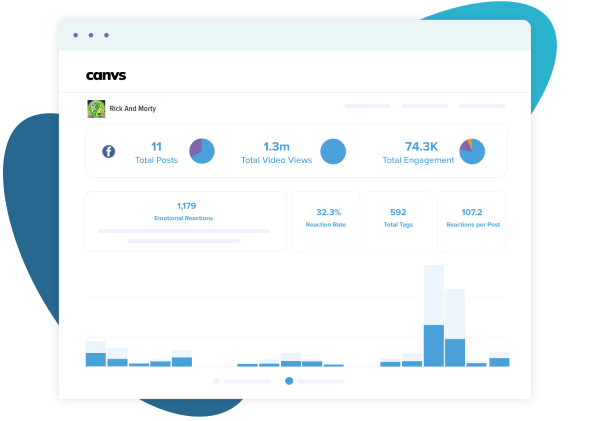Toggle the light blue square legend item

[x=216, y=381]
